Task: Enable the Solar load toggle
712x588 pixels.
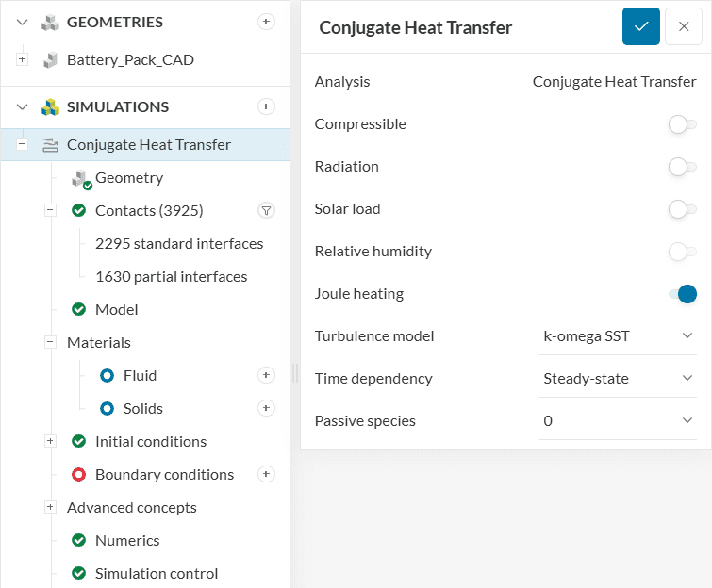Action: point(682,209)
